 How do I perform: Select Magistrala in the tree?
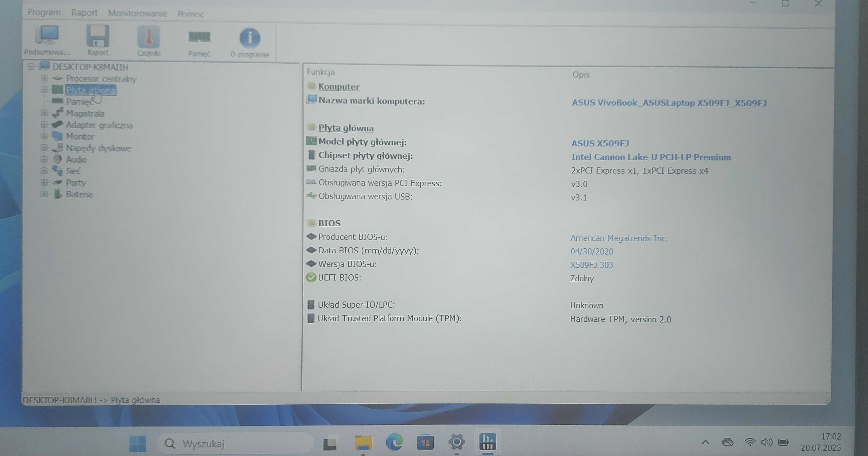(85, 113)
